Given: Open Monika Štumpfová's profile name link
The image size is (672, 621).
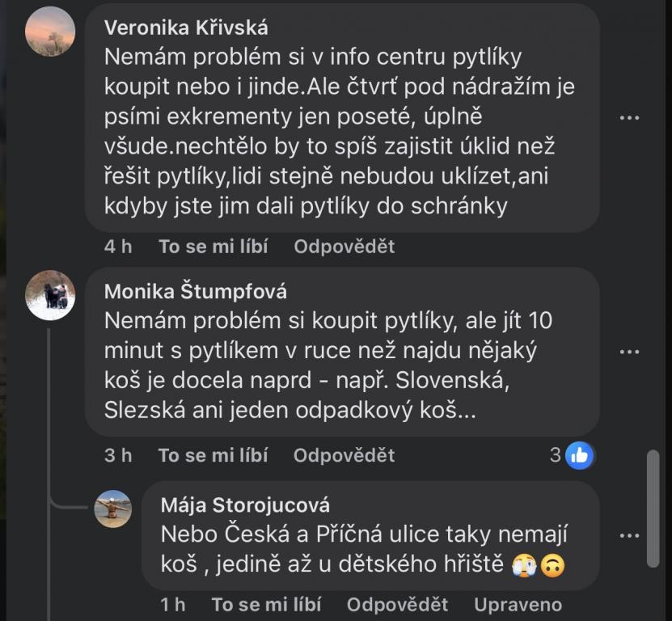Looking at the screenshot, I should click(x=196, y=291).
